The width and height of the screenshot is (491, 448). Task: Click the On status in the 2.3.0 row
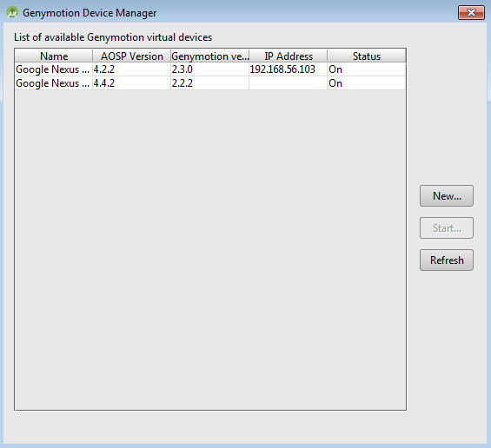point(367,69)
